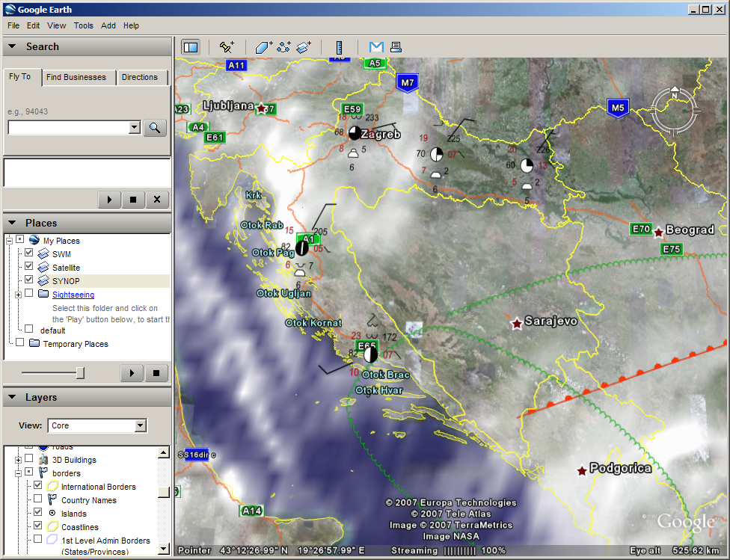The width and height of the screenshot is (730, 560).
Task: Select the Satellite overlay layer icon
Action: 43,267
